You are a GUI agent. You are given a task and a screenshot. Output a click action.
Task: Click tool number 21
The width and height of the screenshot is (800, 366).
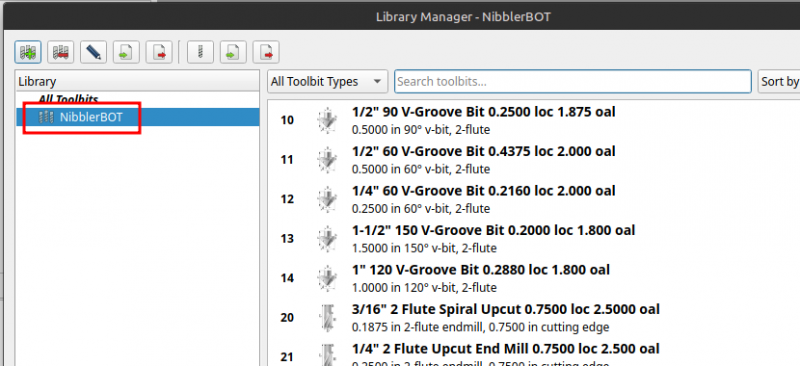click(x=287, y=357)
